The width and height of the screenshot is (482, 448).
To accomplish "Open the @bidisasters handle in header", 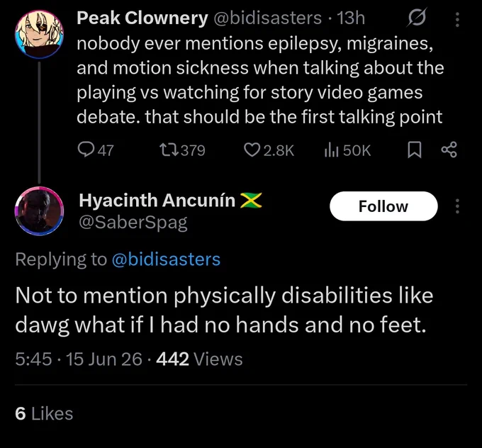I will click(267, 18).
